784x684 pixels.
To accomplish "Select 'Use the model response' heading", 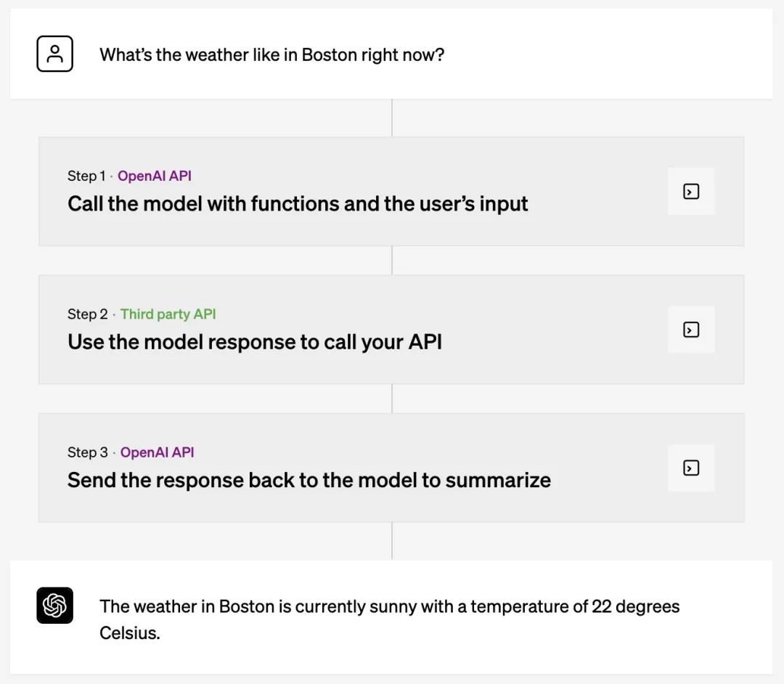I will click(255, 342).
